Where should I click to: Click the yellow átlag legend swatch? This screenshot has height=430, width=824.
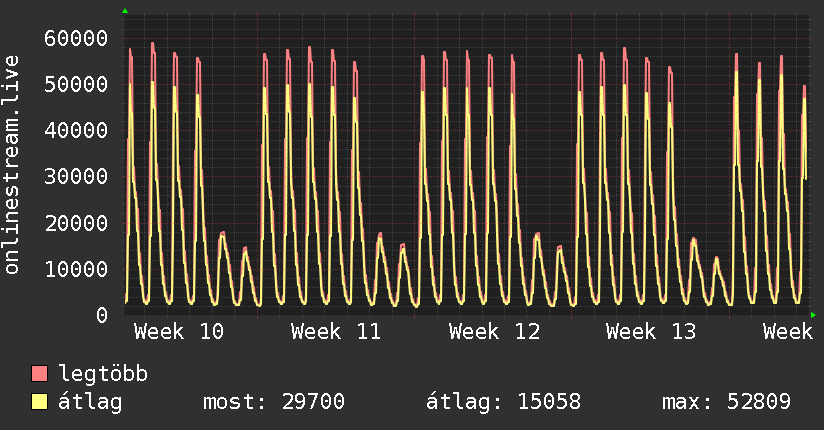[x=39, y=401]
